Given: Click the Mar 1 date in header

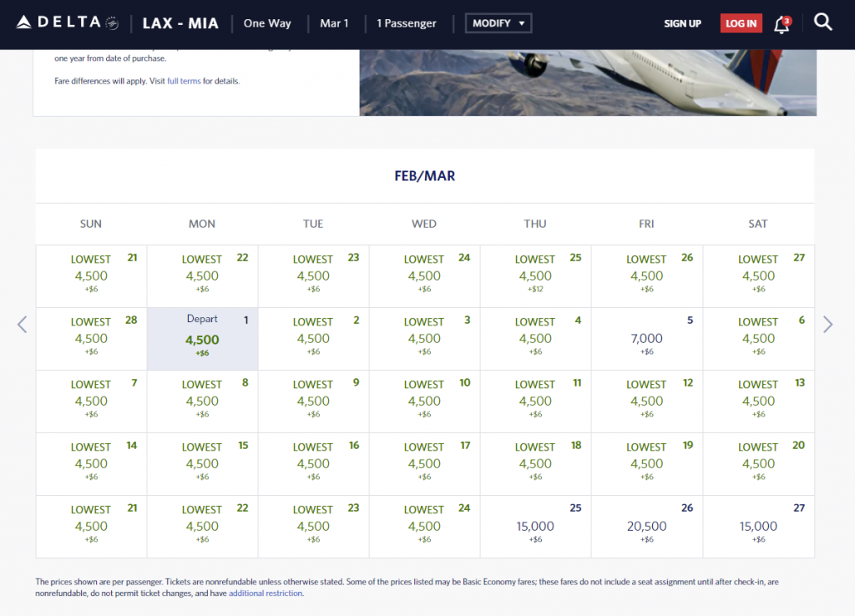Looking at the screenshot, I should pyautogui.click(x=334, y=23).
